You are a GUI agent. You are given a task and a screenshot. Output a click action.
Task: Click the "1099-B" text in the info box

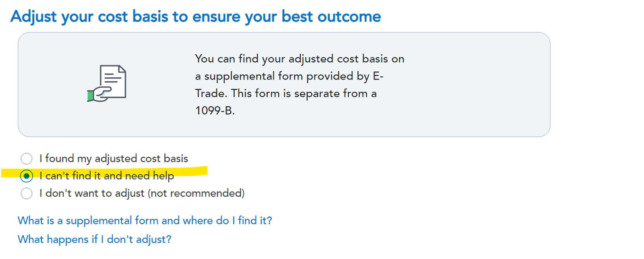click(215, 111)
